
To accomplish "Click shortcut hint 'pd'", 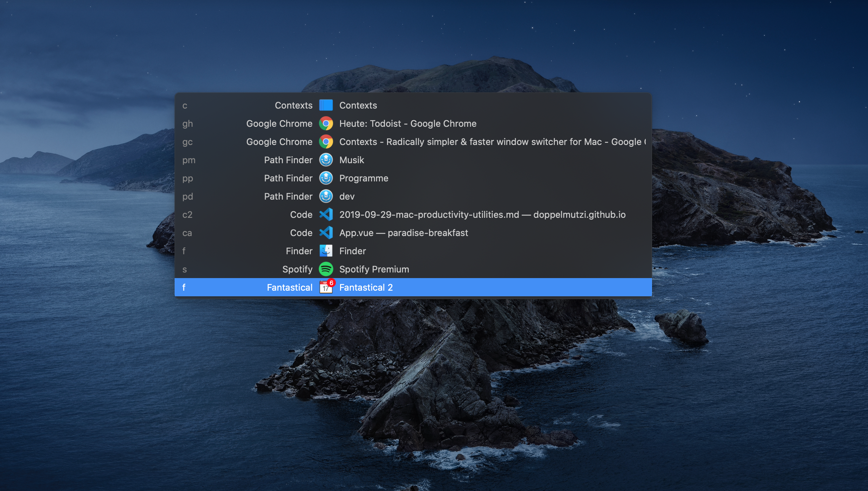I will click(x=188, y=196).
